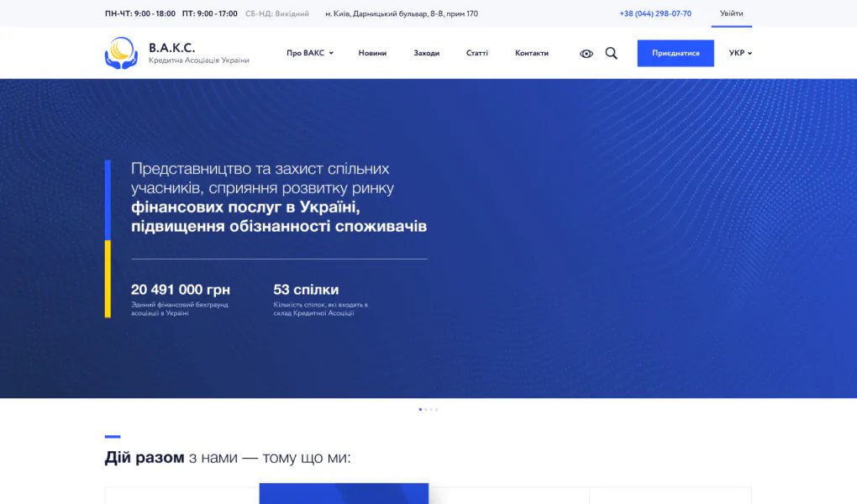Click the Увійти login link

click(x=731, y=13)
